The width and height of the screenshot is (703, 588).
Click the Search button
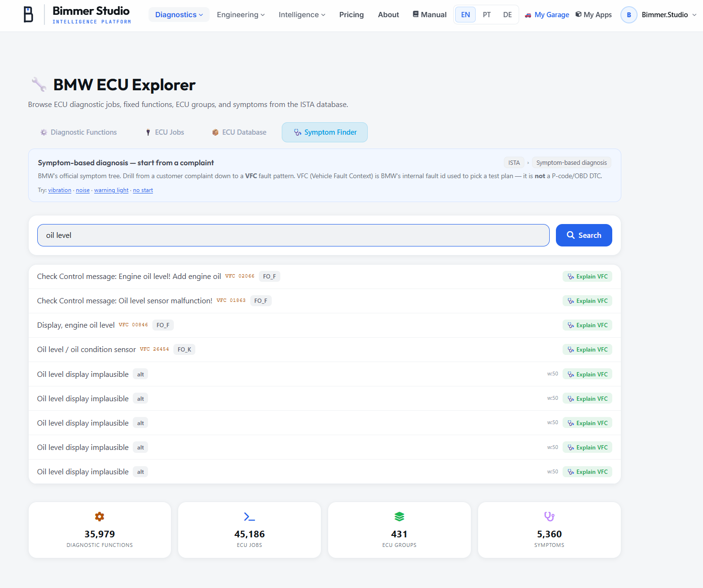click(584, 235)
